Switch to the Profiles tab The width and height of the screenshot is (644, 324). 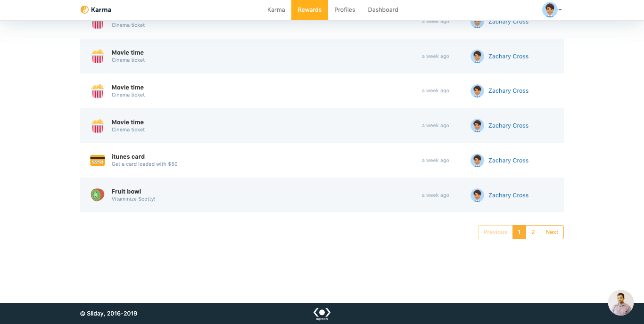345,10
